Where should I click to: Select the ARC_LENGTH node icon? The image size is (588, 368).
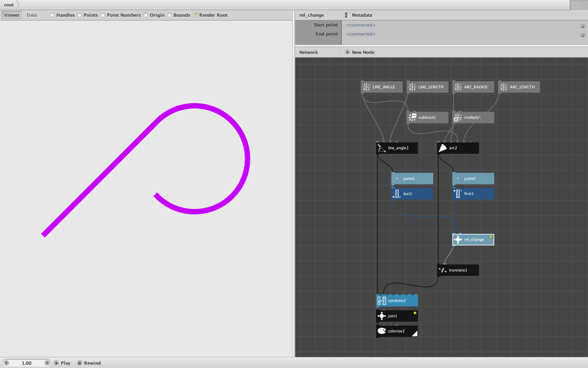click(504, 87)
